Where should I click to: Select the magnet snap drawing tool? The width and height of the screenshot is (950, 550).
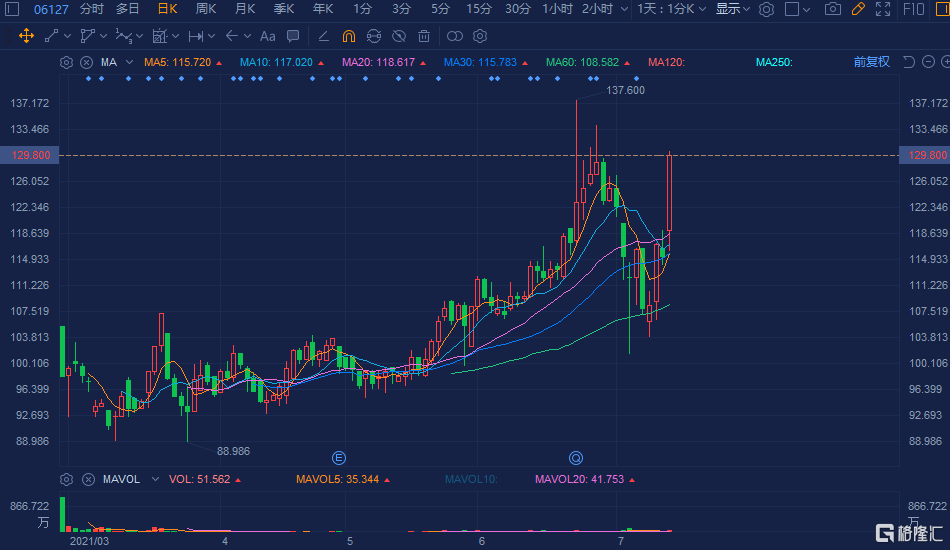click(x=348, y=36)
